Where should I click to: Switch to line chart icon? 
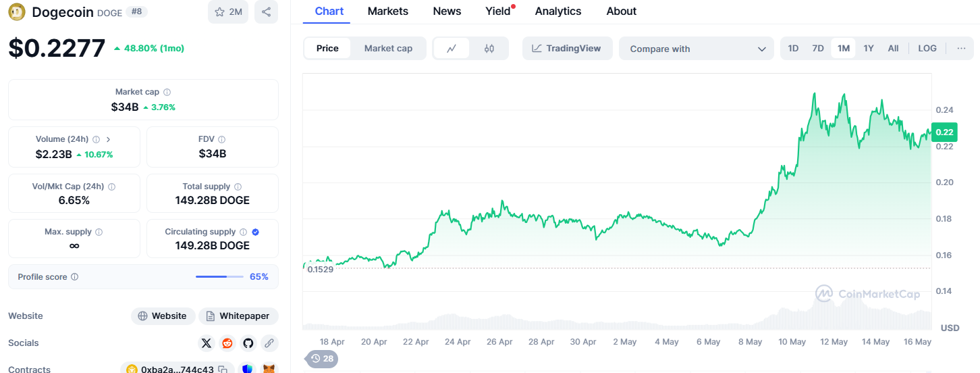pyautogui.click(x=452, y=49)
